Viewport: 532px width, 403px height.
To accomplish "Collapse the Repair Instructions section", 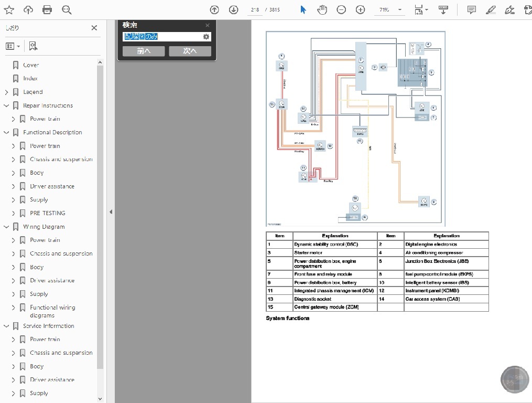I will [6, 105].
